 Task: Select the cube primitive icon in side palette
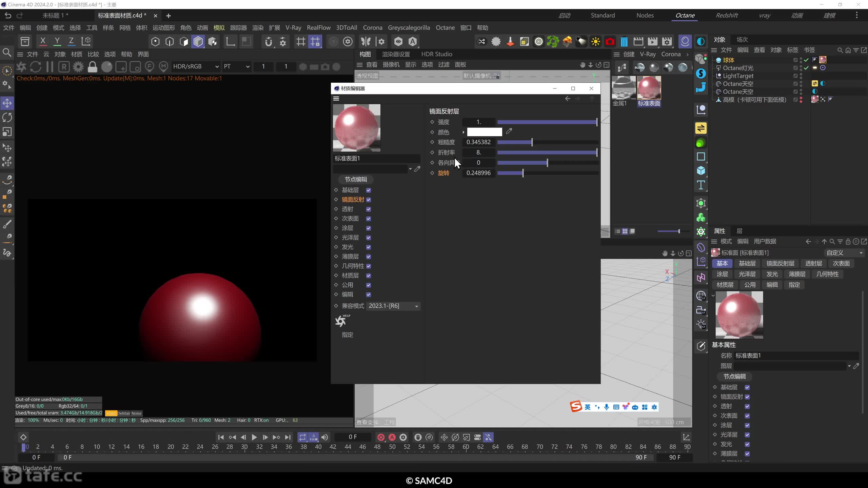(x=701, y=171)
